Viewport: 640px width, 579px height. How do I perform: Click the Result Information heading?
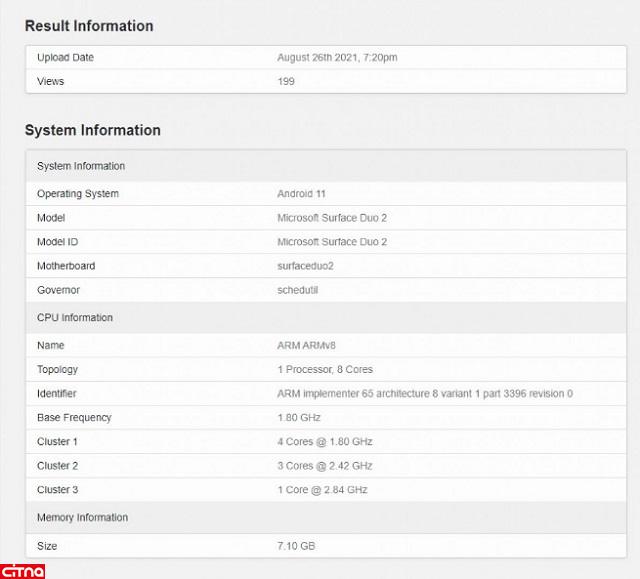pos(89,26)
